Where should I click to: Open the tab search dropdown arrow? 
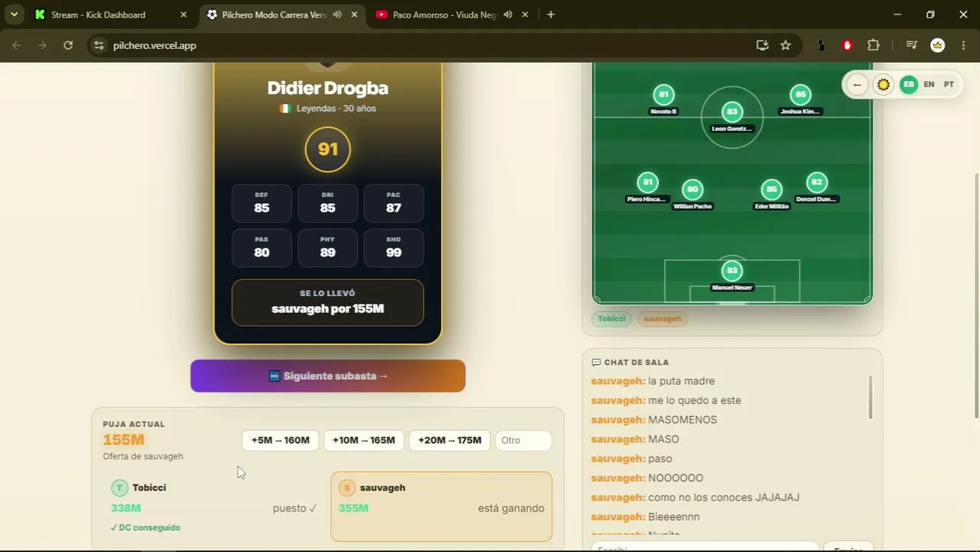(x=14, y=15)
